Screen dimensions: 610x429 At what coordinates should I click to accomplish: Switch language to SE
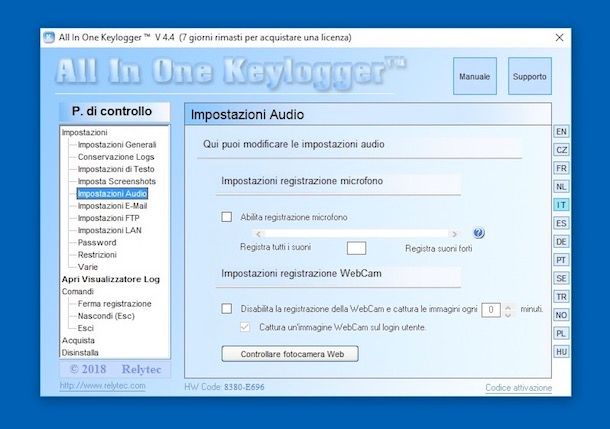[561, 278]
